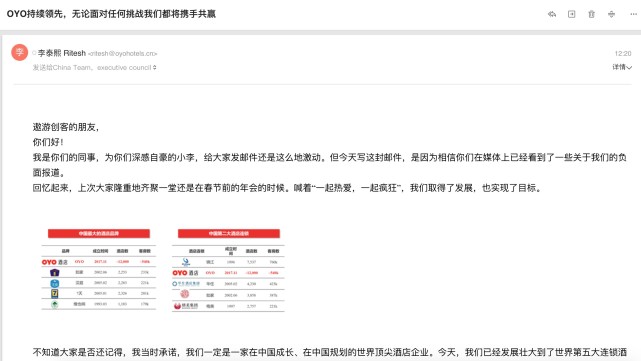Open the 中国最大的酒店品牌 table image

click(99, 269)
